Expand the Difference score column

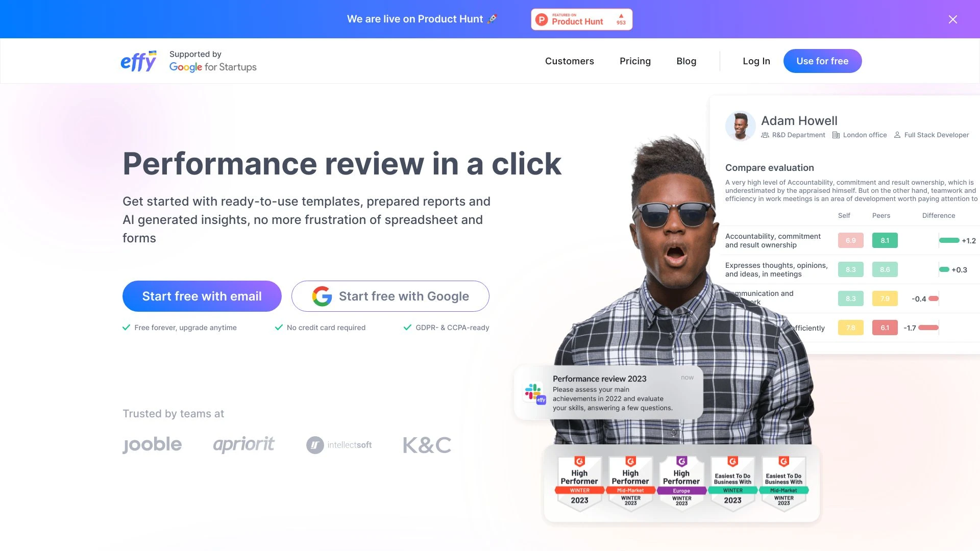pos(938,215)
